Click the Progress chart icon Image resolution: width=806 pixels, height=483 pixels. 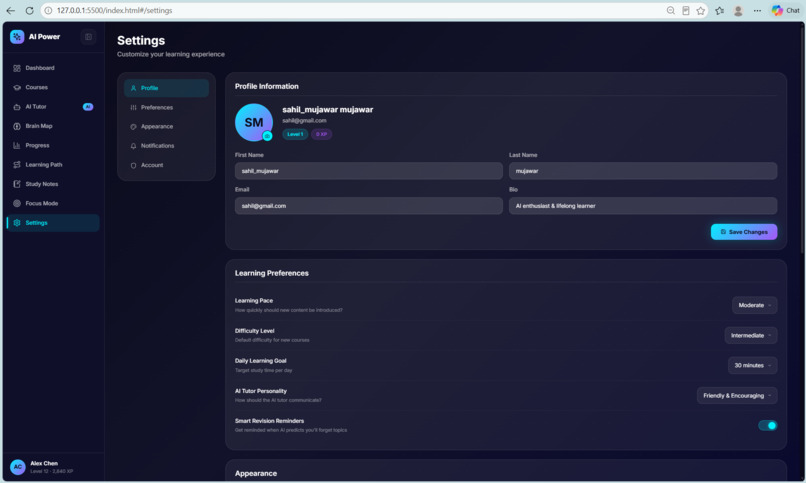tap(17, 145)
